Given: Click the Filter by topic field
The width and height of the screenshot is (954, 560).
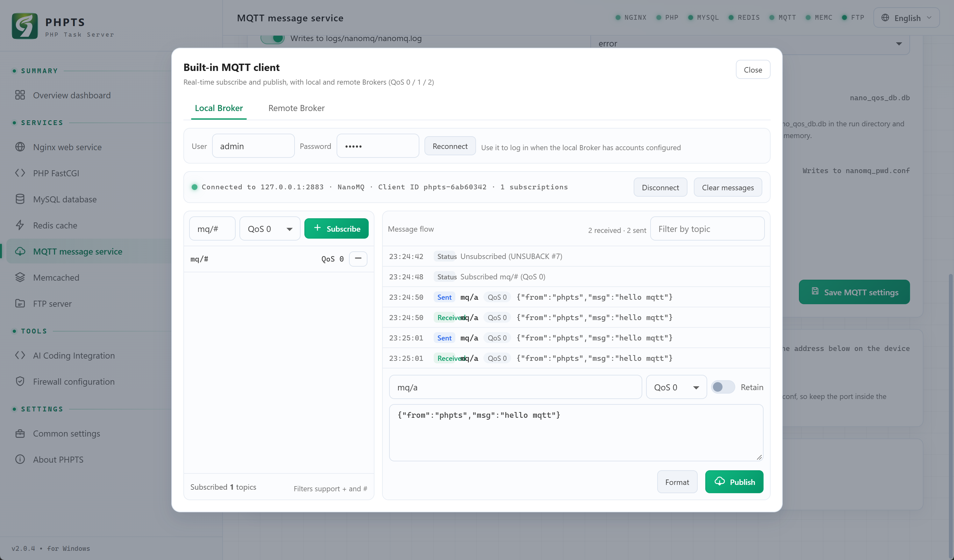Looking at the screenshot, I should (707, 228).
